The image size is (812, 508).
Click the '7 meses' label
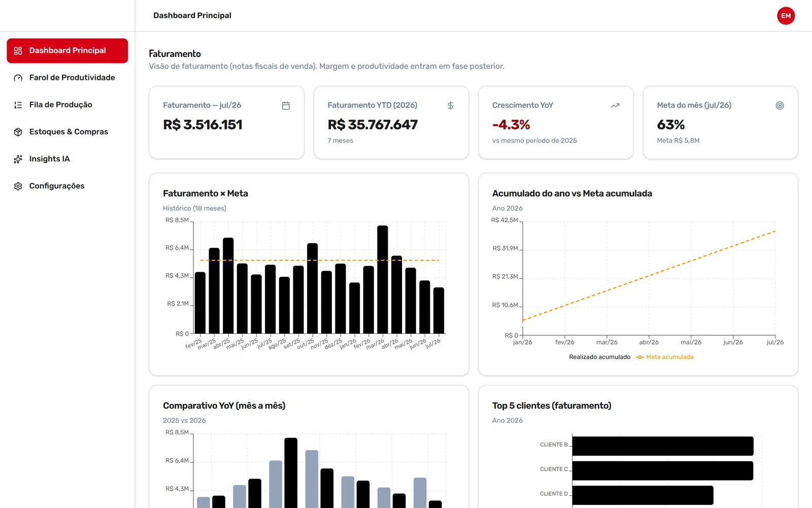pos(340,141)
